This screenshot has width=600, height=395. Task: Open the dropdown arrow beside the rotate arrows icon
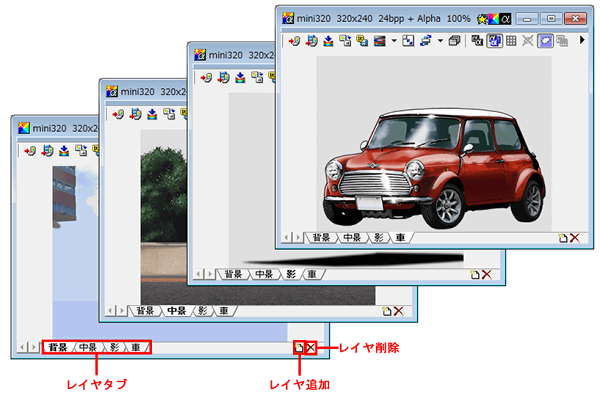click(440, 41)
